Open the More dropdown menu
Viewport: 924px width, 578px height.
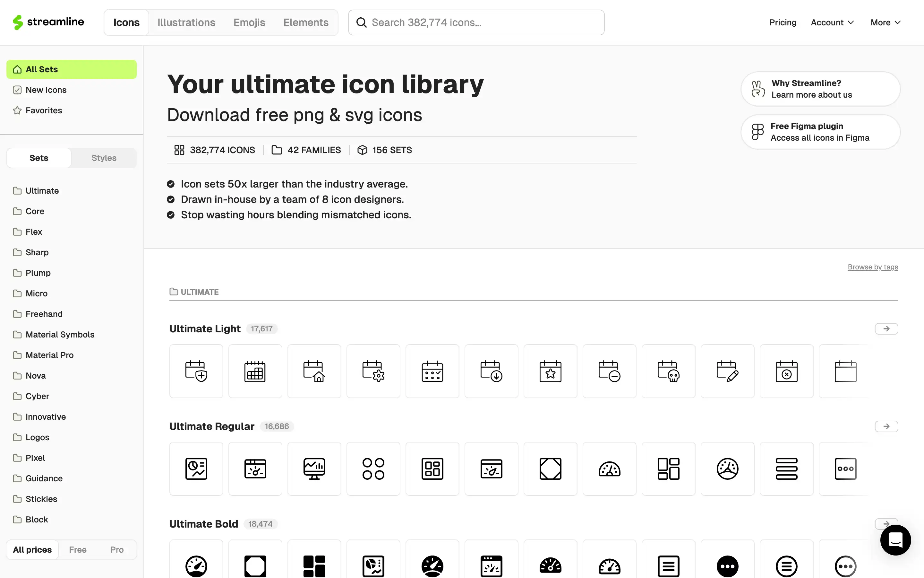pyautogui.click(x=886, y=22)
